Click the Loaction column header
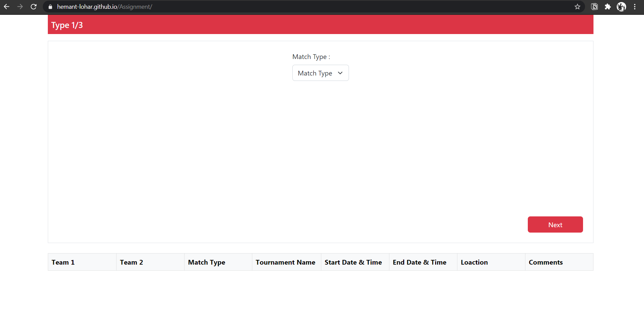This screenshot has height=331, width=644. coord(491,262)
